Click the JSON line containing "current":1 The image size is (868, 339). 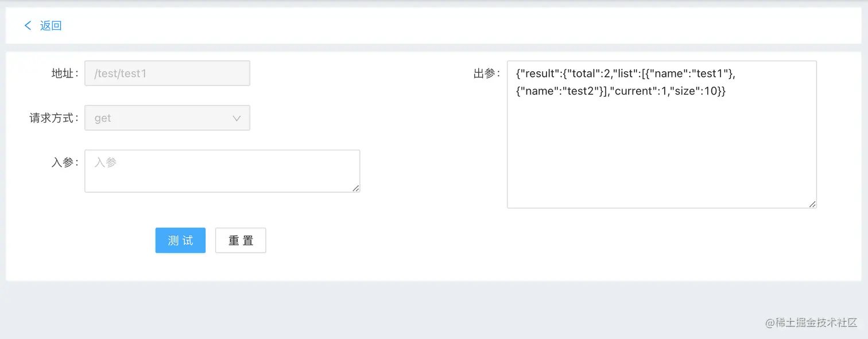tap(621, 91)
